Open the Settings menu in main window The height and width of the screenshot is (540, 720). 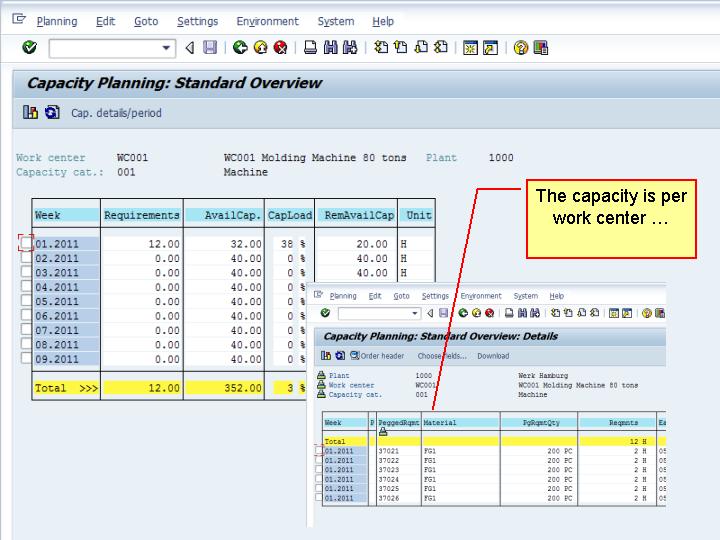[197, 21]
